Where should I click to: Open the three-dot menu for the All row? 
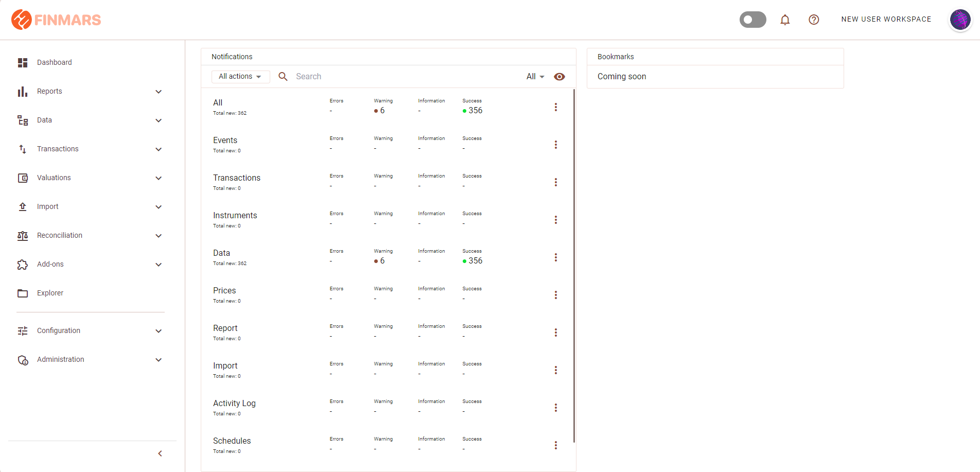[556, 107]
